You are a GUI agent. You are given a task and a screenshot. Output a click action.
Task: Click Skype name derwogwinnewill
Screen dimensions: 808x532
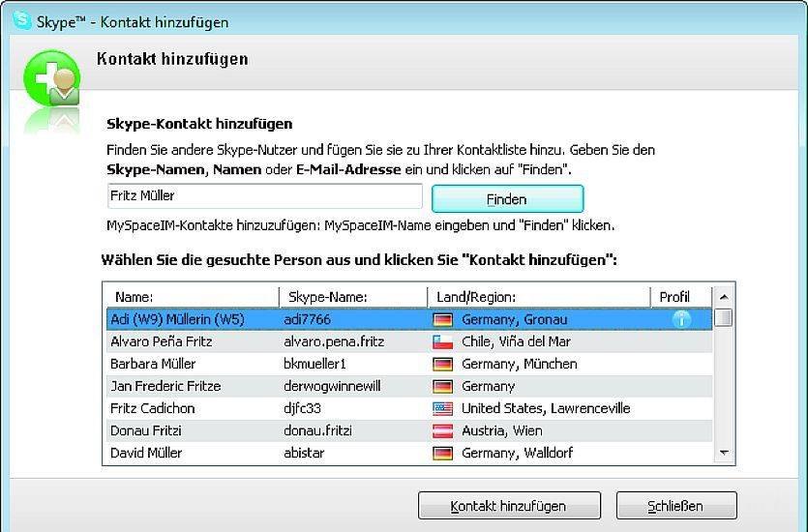tap(332, 386)
